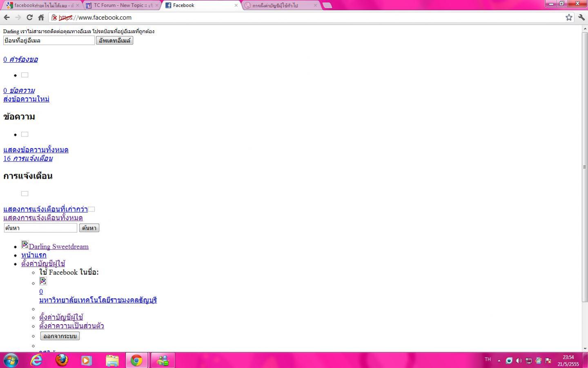Click 'แสดงการแจ้งเตือนทั้งหมด' link

coord(43,218)
